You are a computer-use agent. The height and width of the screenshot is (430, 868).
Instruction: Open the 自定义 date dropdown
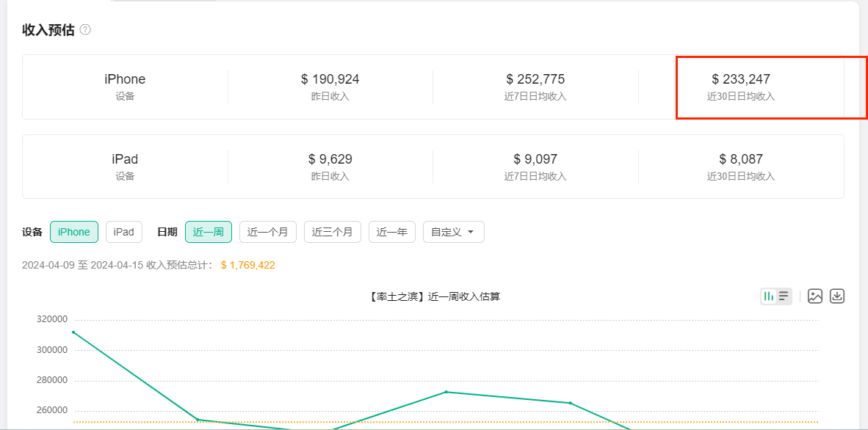click(x=454, y=232)
